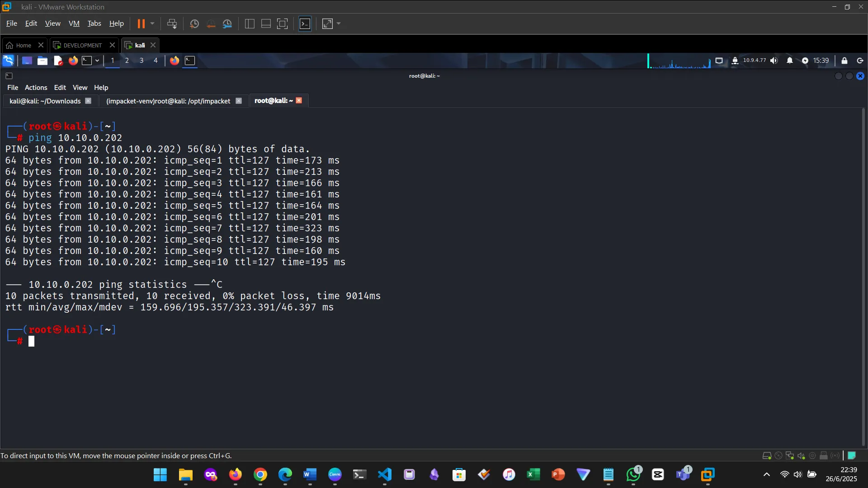Toggle the VMware thumbnail bar
This screenshot has width=868, height=488.
point(265,23)
